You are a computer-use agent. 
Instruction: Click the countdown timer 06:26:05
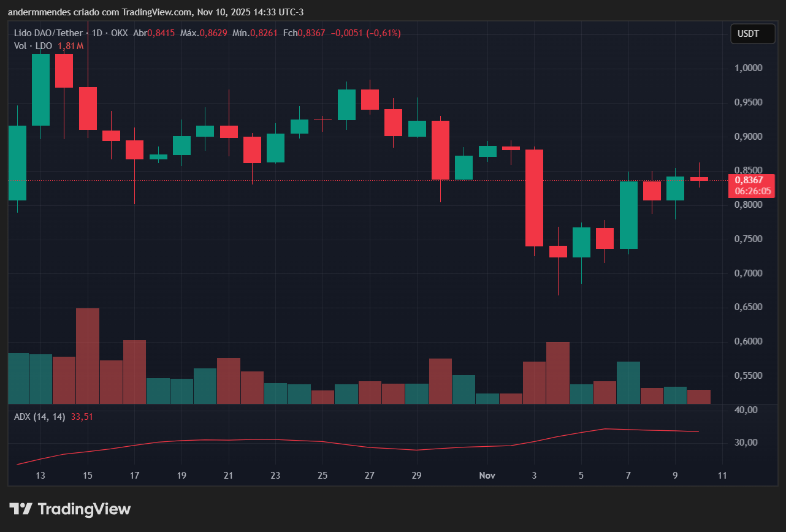[x=752, y=191]
